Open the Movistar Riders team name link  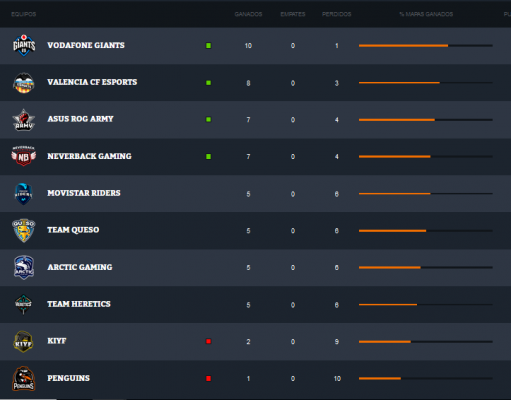coord(84,193)
